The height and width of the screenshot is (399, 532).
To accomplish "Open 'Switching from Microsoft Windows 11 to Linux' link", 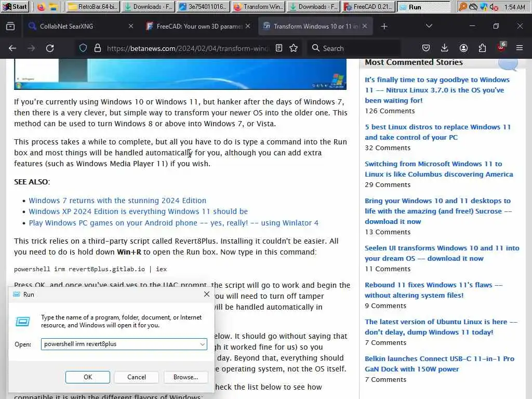I will [438, 169].
